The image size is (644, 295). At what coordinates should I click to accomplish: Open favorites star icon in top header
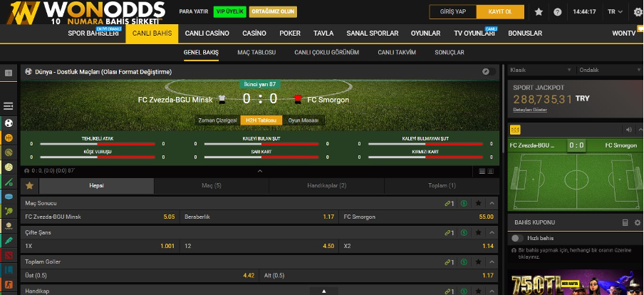click(539, 12)
